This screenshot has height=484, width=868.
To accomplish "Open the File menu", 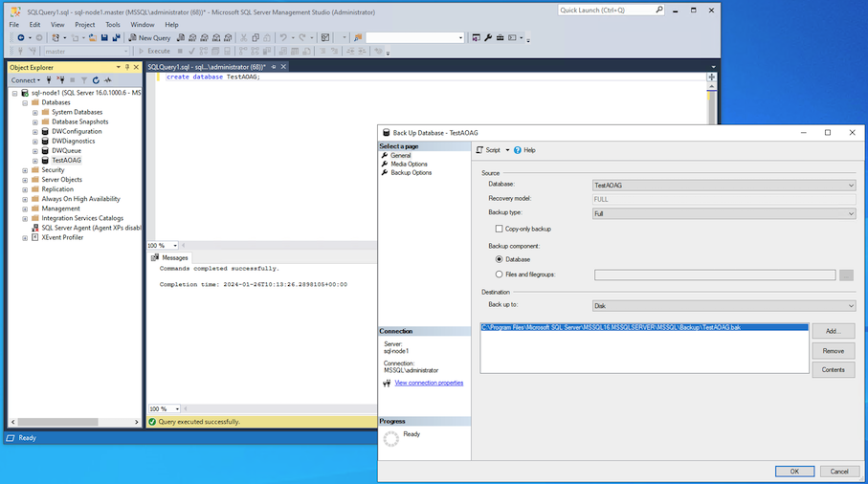I will tap(13, 24).
